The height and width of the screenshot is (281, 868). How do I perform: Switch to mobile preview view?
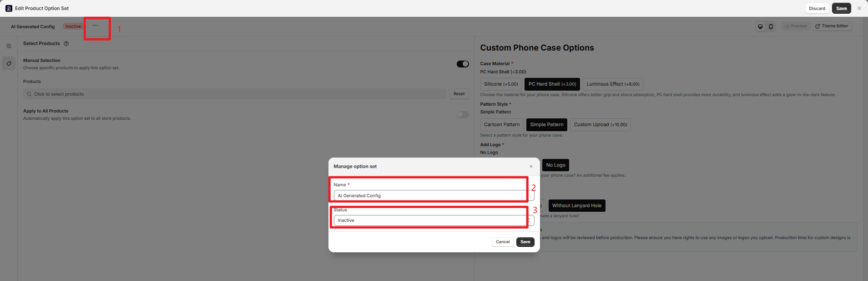pyautogui.click(x=771, y=26)
